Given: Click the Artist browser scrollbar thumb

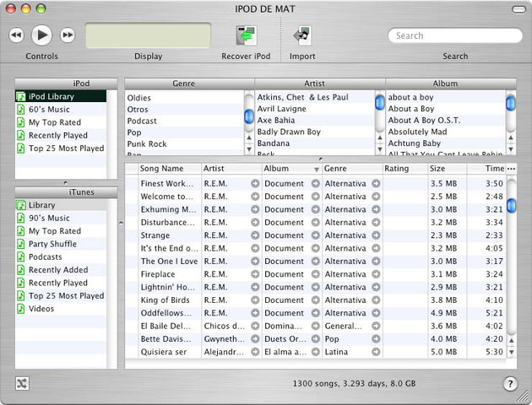Looking at the screenshot, I should (x=380, y=102).
